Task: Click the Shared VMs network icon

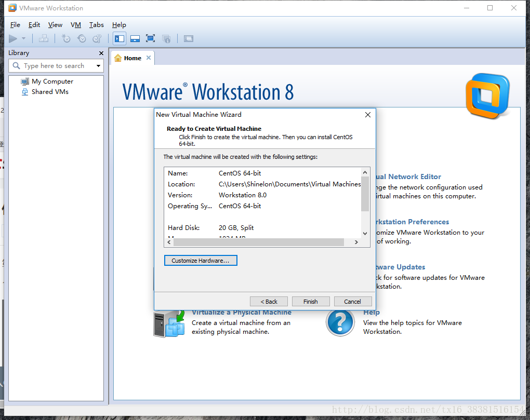Action: tap(25, 92)
